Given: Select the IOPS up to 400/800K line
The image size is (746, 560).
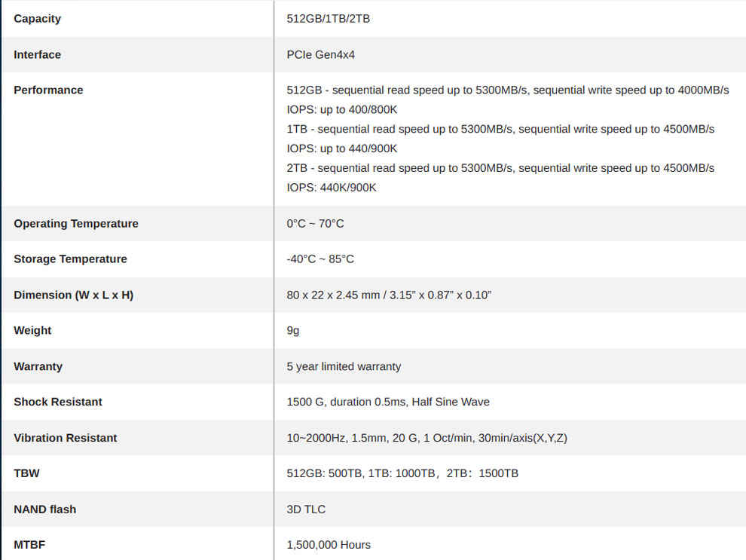Looking at the screenshot, I should (x=341, y=109).
